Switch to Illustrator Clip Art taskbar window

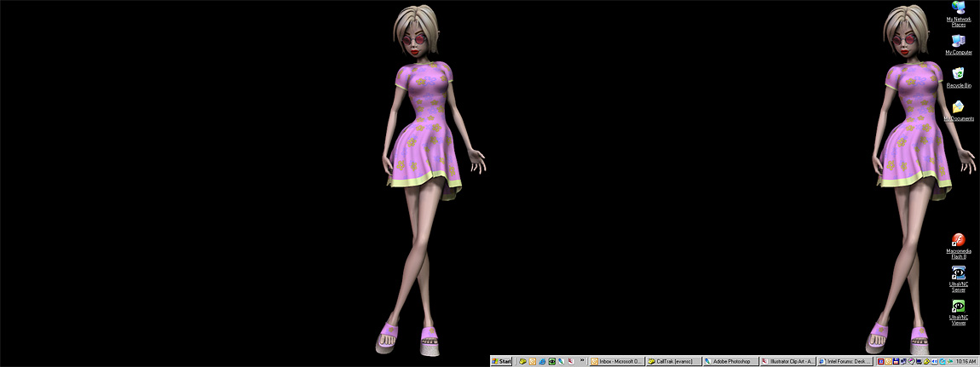point(787,361)
